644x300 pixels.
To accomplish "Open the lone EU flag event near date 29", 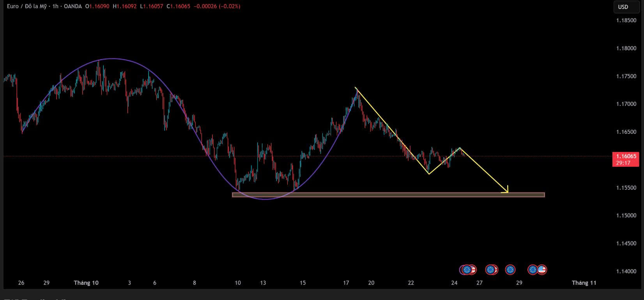I will coord(510,270).
